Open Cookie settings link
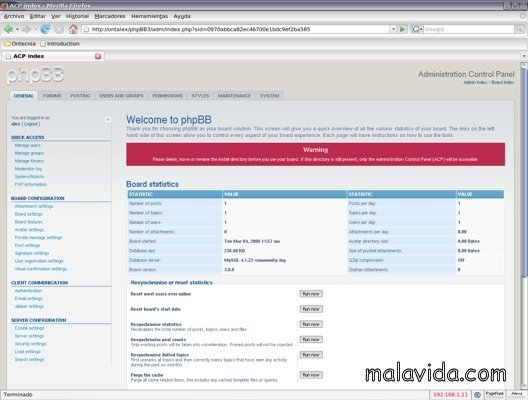The height and width of the screenshot is (400, 528). (29, 328)
